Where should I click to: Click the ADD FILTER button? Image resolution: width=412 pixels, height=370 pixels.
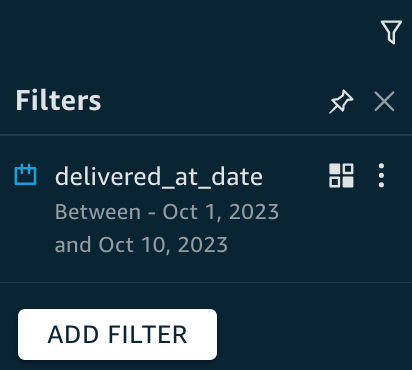click(x=117, y=334)
